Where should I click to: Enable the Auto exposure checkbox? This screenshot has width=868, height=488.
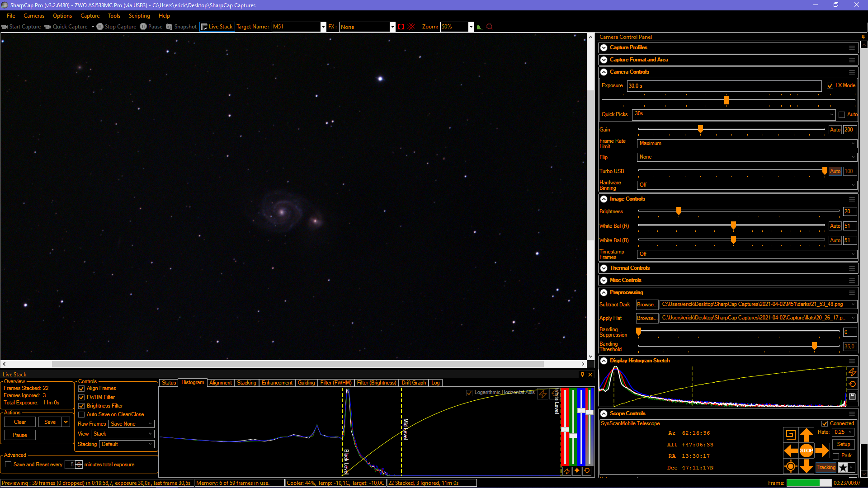click(x=842, y=115)
